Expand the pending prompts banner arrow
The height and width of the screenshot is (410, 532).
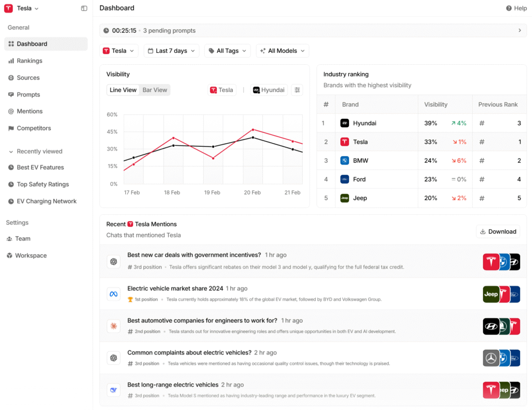[520, 31]
